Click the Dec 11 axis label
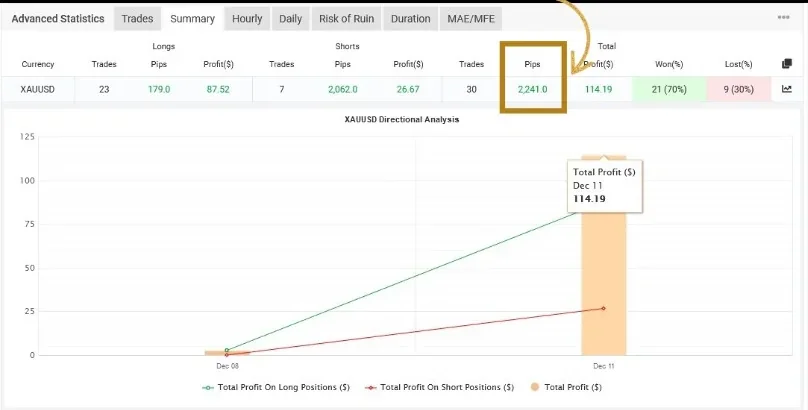Image resolution: width=808 pixels, height=410 pixels. coord(603,366)
